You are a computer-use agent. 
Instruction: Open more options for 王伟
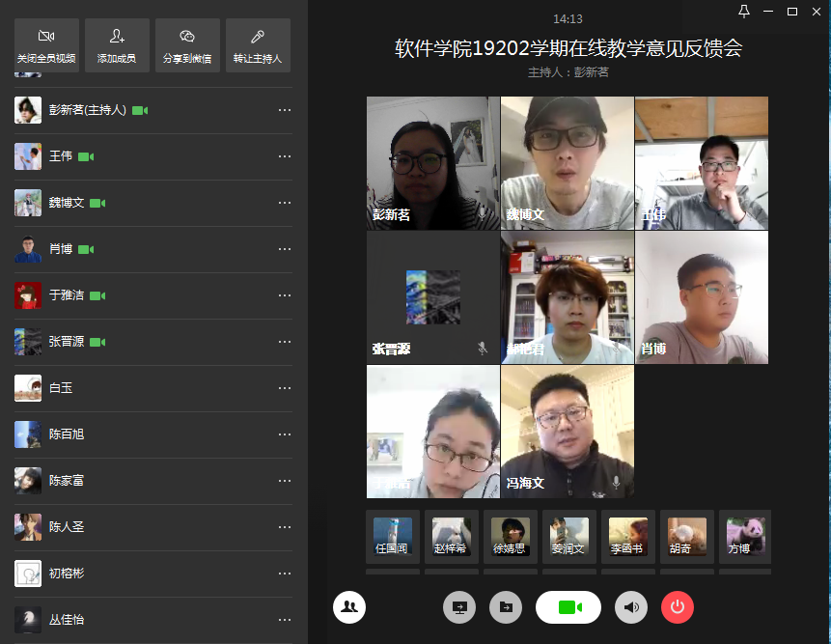click(x=285, y=156)
